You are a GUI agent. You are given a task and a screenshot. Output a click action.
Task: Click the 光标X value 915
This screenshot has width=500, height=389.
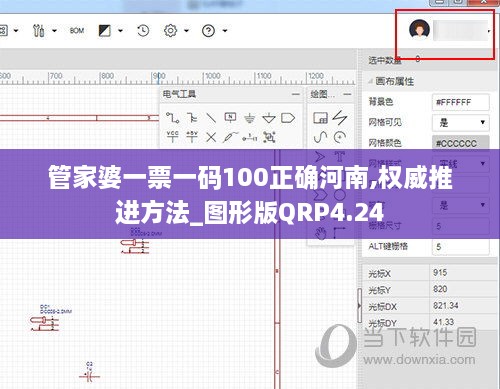(x=440, y=273)
